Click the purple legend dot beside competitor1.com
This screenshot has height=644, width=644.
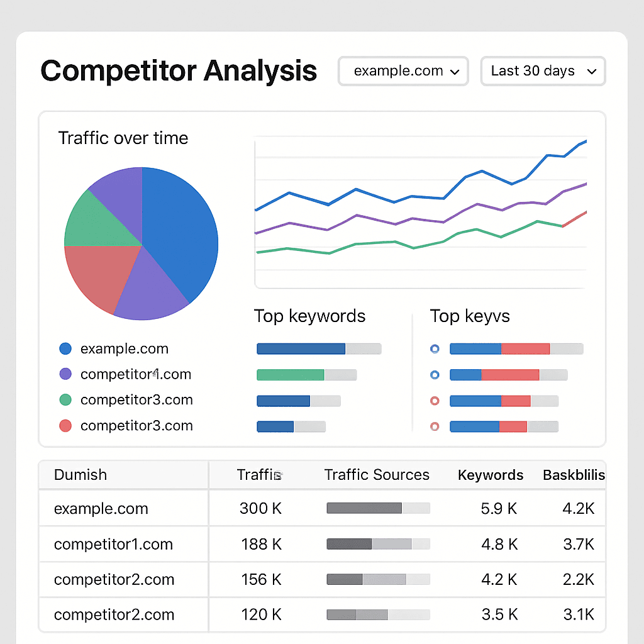(x=65, y=374)
